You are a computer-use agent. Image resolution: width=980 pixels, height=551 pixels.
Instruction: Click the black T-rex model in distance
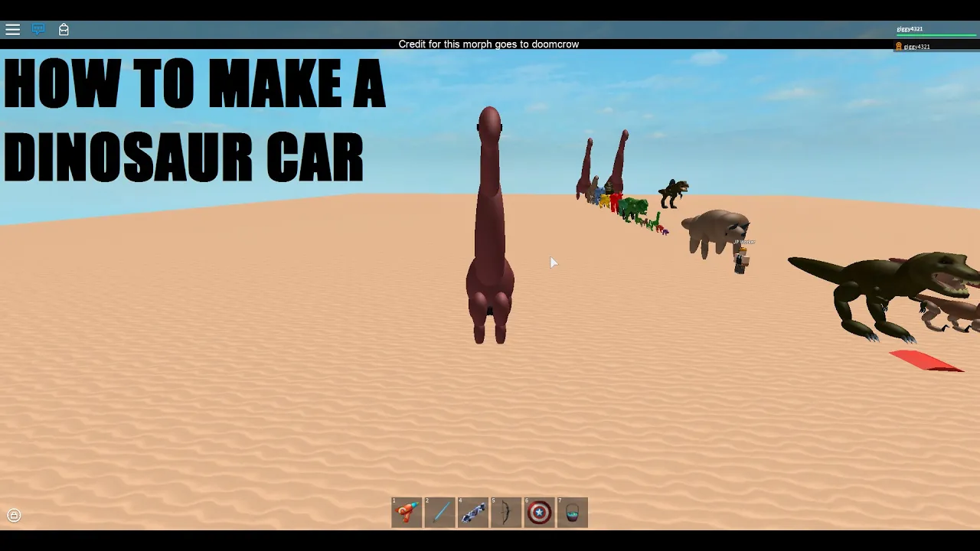[673, 193]
